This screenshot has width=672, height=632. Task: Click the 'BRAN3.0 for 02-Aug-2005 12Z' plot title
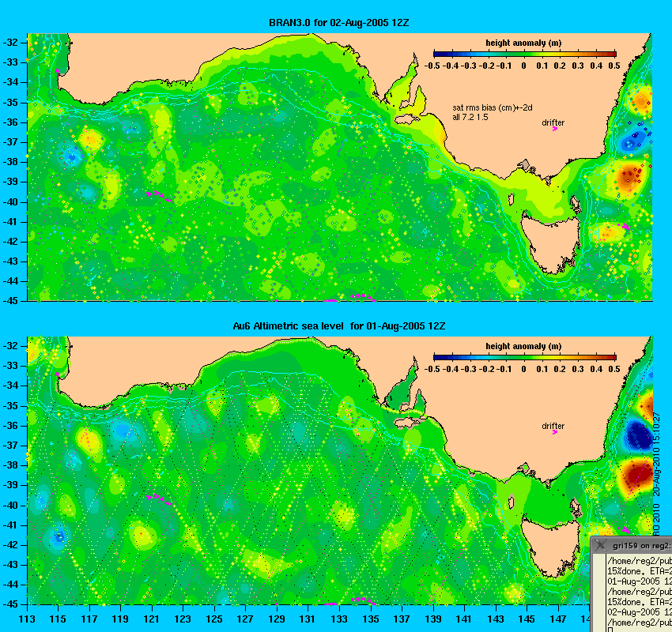click(x=338, y=23)
